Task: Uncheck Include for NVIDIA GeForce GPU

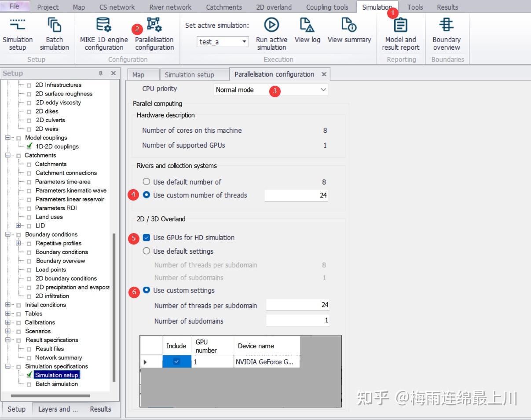Action: (176, 362)
